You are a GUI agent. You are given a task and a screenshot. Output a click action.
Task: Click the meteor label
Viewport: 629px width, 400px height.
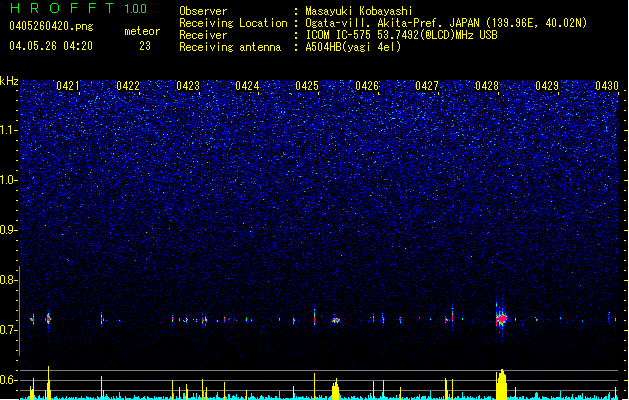[x=142, y=31]
